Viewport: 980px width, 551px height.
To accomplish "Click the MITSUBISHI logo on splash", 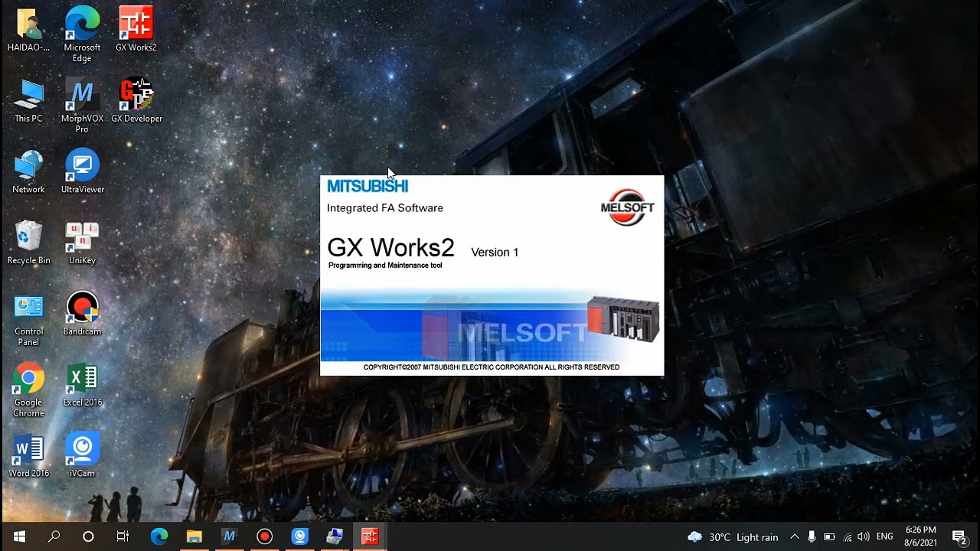I will point(367,186).
